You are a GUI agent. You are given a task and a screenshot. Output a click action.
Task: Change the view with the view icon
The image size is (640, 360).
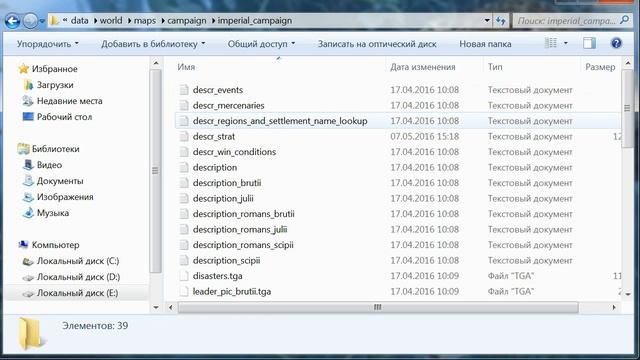click(x=551, y=43)
